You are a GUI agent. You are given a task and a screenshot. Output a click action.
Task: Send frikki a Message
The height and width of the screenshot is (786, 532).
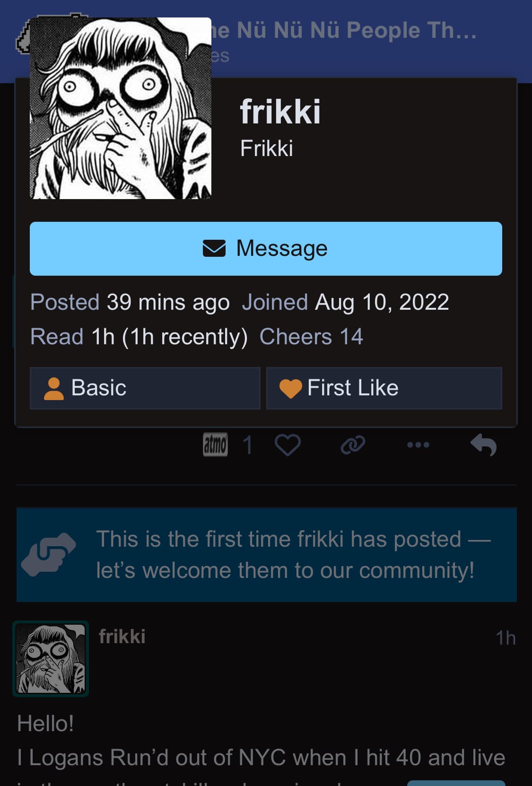(266, 249)
